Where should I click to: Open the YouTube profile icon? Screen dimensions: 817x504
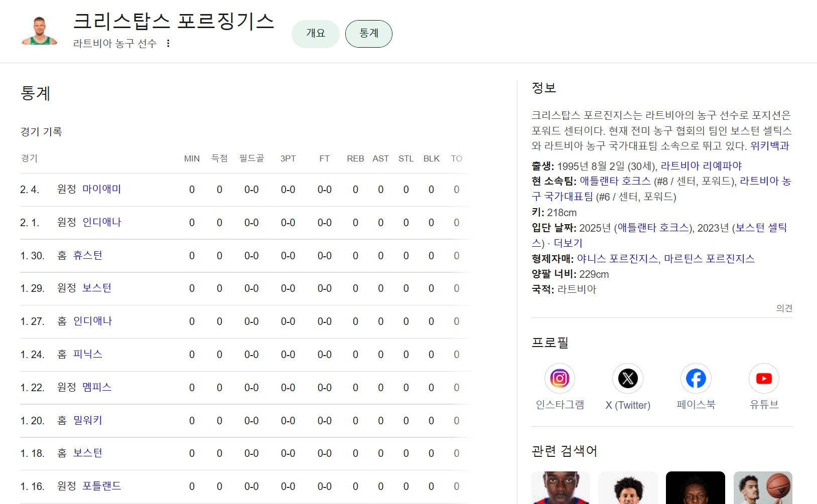click(x=764, y=378)
